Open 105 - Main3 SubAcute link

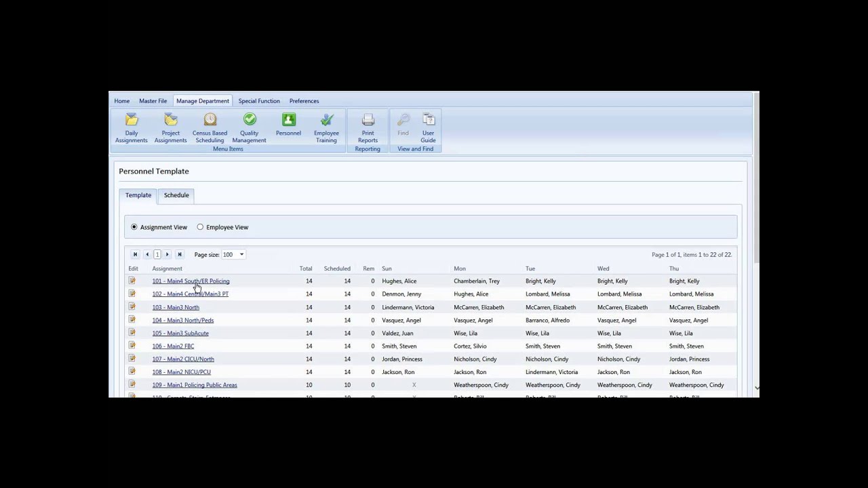point(180,333)
